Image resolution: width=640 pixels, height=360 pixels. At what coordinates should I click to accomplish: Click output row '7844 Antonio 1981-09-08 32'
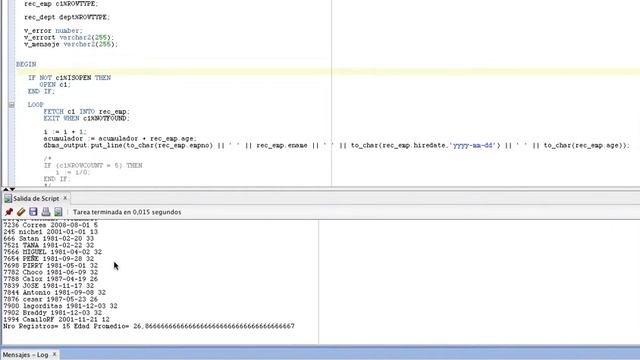click(54, 293)
